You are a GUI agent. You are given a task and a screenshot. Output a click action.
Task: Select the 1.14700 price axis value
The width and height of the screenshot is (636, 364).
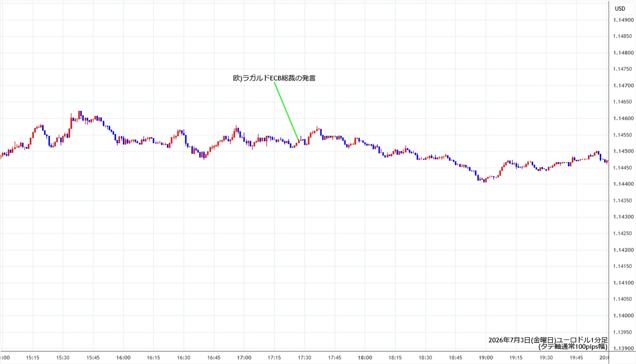[623, 86]
